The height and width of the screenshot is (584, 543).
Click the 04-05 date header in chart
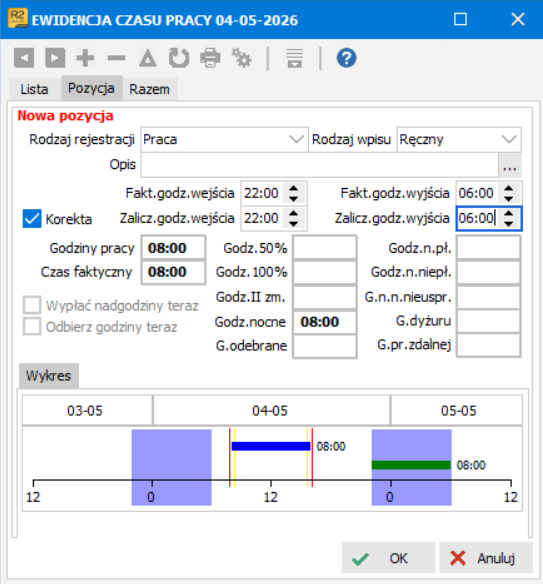pyautogui.click(x=272, y=410)
